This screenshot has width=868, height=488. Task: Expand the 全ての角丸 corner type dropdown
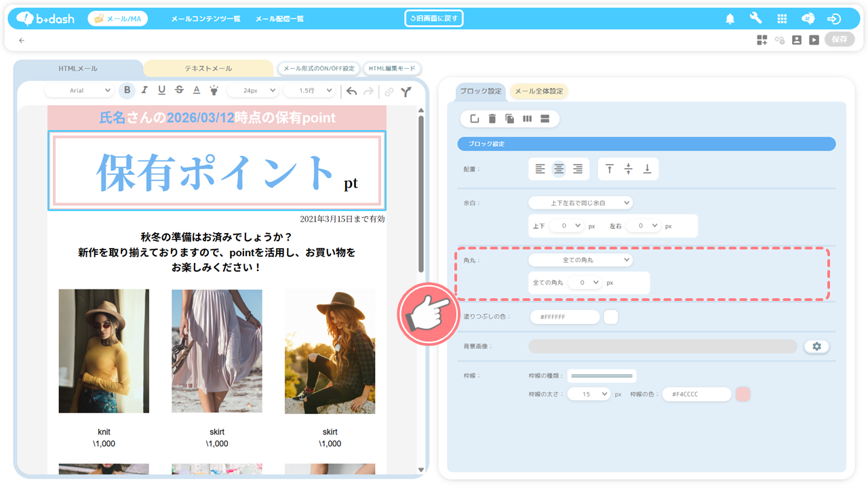pos(580,260)
